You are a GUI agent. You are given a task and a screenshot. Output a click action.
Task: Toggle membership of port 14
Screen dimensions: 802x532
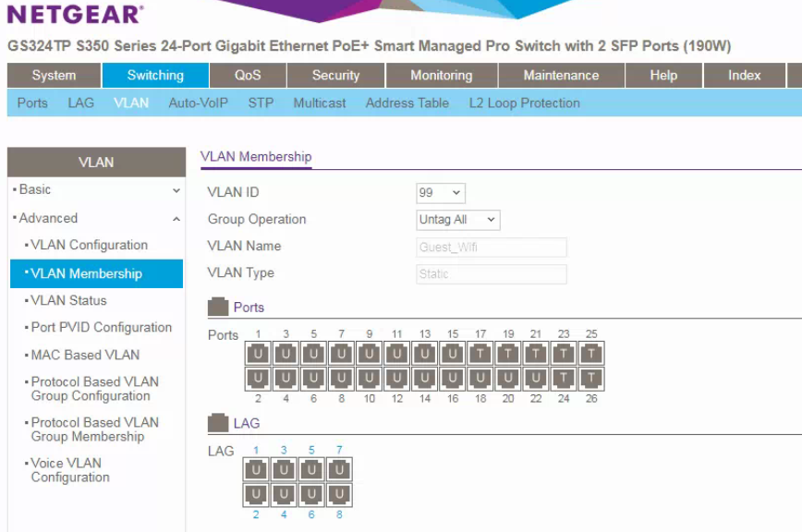pyautogui.click(x=424, y=378)
